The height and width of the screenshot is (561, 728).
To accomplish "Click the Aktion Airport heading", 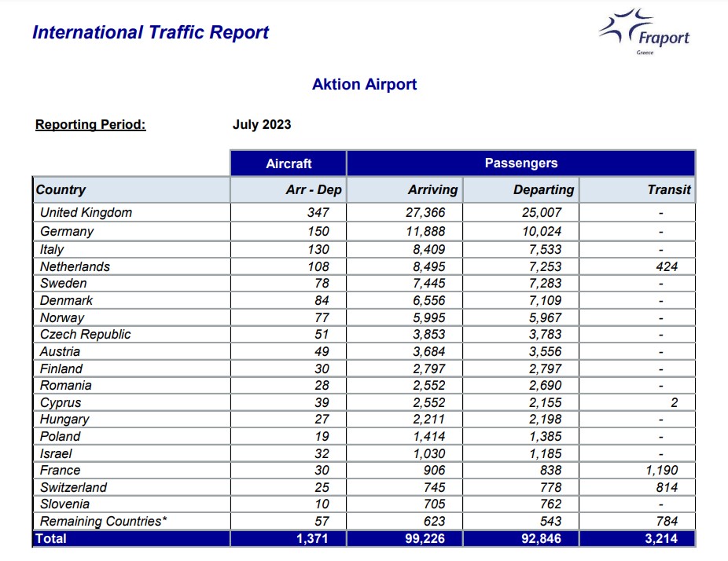I will [x=365, y=84].
